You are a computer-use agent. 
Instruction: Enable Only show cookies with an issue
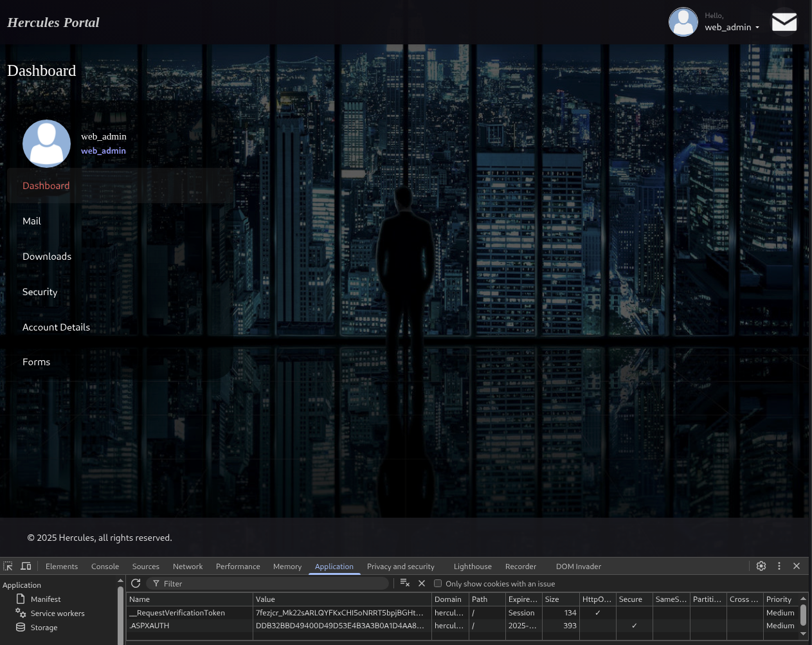438,584
